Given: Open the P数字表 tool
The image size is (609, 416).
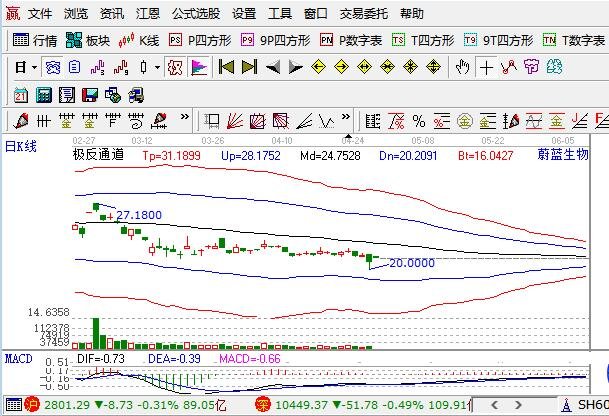Looking at the screenshot, I should [351, 40].
